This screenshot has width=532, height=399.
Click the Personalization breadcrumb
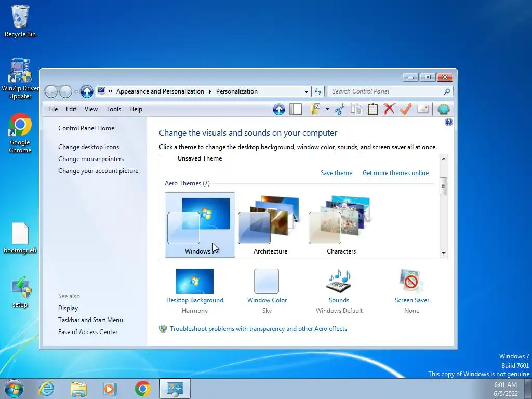click(x=237, y=91)
